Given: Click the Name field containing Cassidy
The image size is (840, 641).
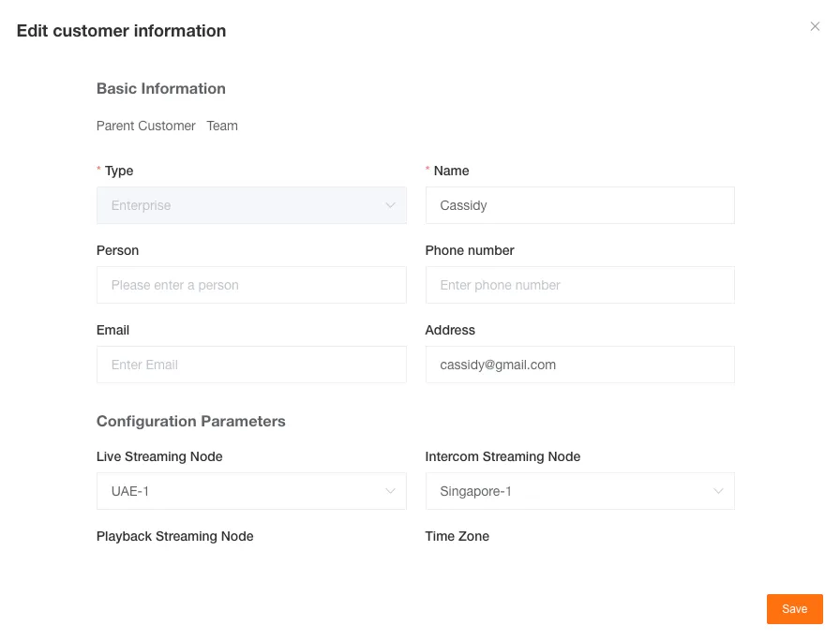Looking at the screenshot, I should [579, 204].
